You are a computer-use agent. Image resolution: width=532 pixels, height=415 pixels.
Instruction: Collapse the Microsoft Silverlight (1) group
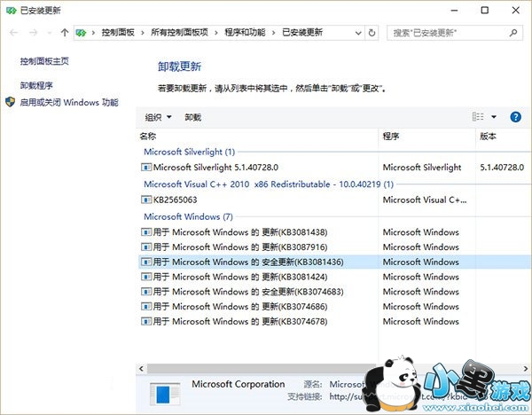pyautogui.click(x=190, y=152)
